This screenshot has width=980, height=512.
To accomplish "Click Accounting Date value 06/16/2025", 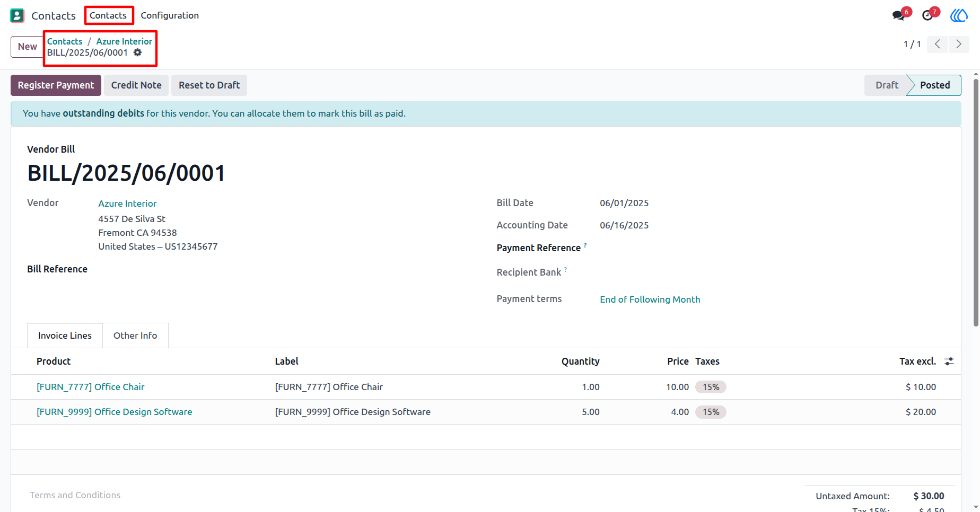I will [x=624, y=225].
